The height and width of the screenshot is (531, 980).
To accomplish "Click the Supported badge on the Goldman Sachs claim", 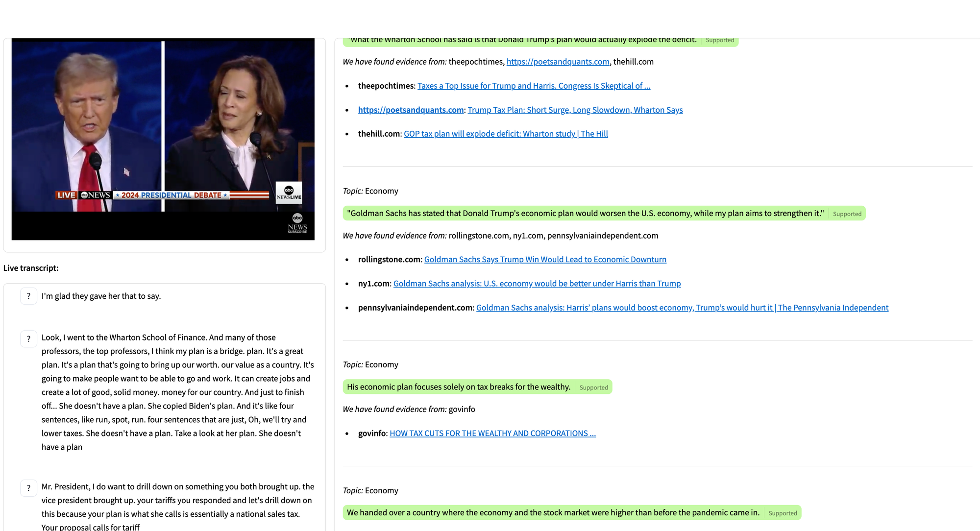I will (x=847, y=214).
